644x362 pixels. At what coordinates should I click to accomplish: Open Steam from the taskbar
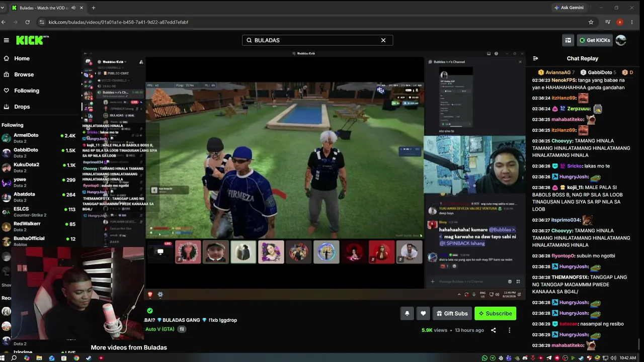[89, 358]
